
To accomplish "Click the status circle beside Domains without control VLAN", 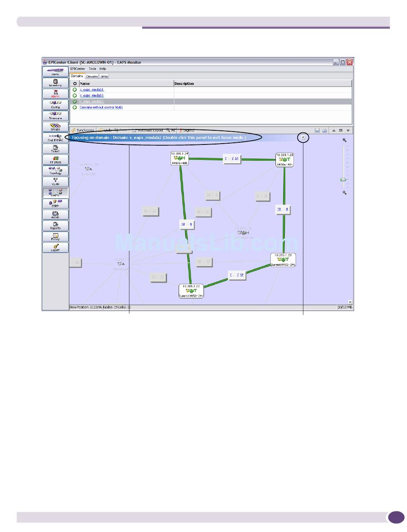I will click(x=75, y=107).
